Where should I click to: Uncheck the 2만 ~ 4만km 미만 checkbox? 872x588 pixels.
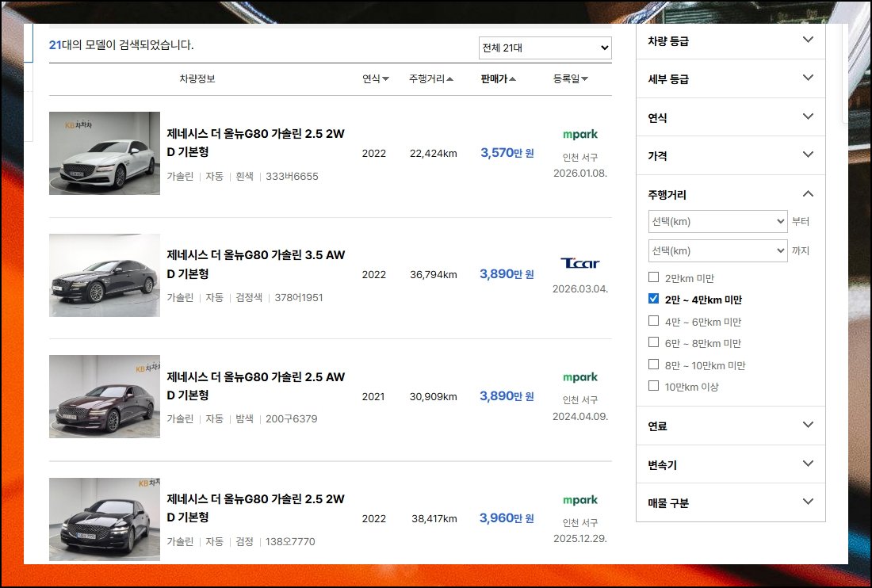tap(654, 299)
